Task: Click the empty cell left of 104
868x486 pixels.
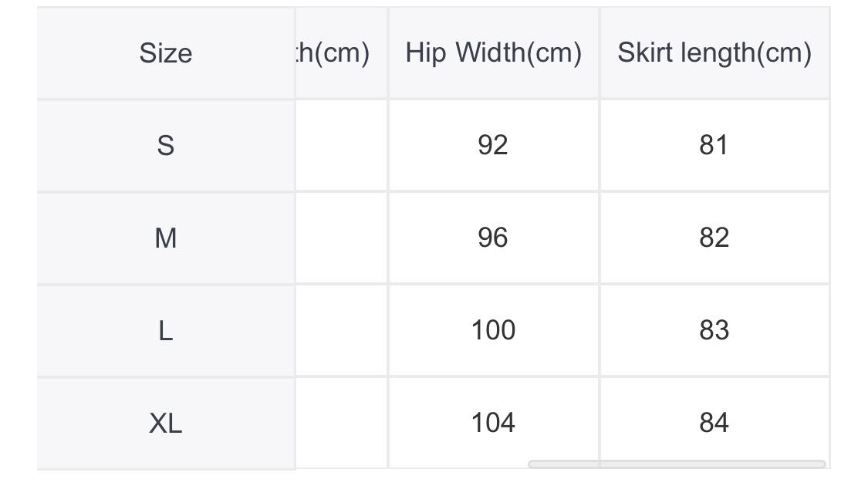Action: tap(341, 423)
